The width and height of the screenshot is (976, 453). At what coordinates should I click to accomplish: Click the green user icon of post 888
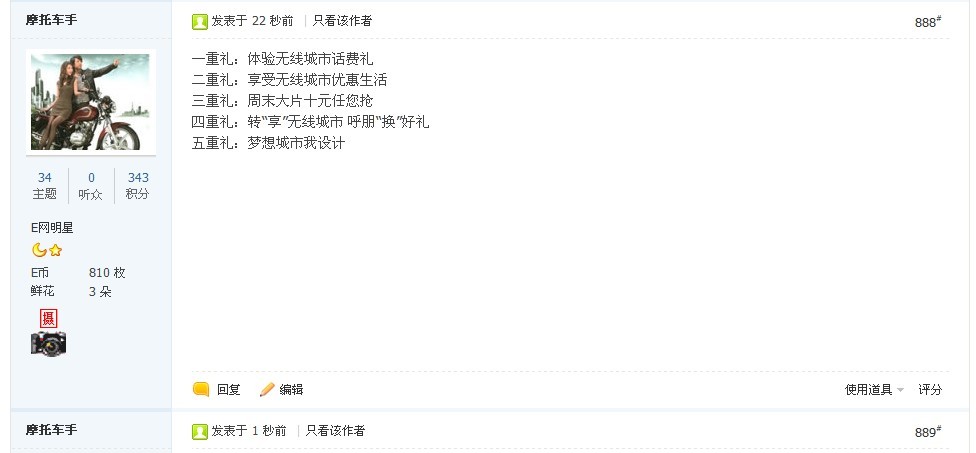(200, 22)
